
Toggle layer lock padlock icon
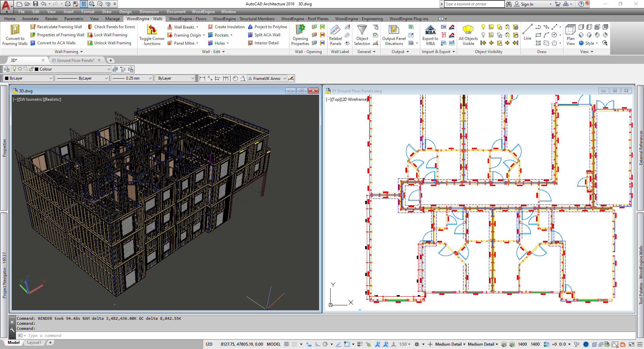click(x=31, y=69)
